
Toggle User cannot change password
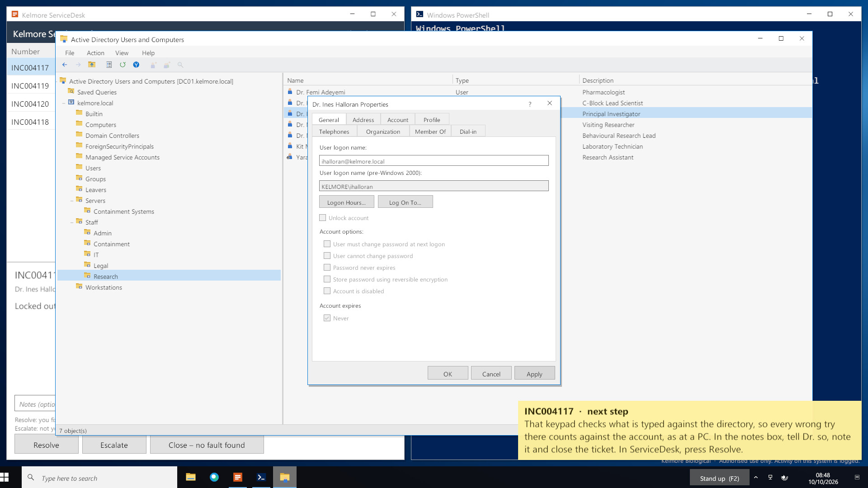pos(327,256)
